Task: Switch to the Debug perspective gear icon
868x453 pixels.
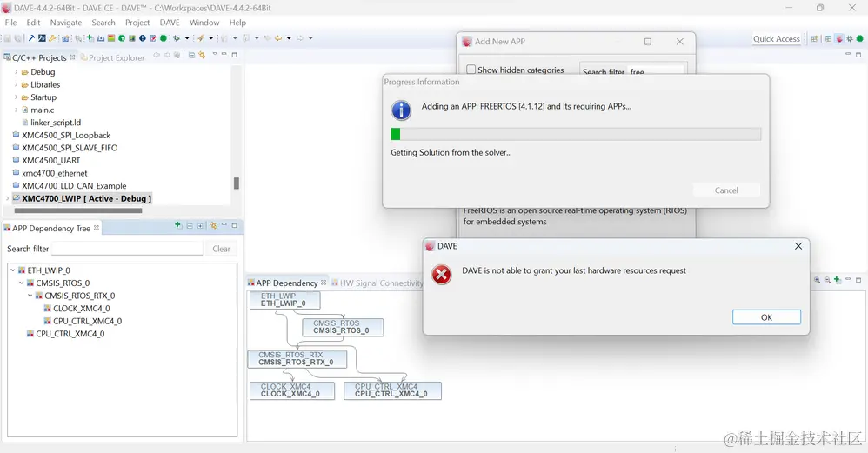Action: (x=850, y=39)
